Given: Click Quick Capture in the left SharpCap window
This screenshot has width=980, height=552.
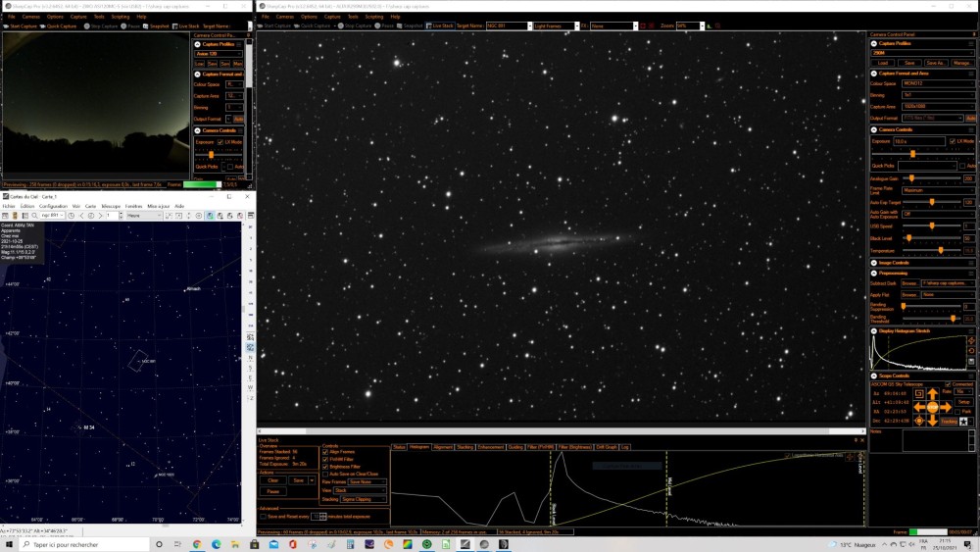Looking at the screenshot, I should point(58,26).
